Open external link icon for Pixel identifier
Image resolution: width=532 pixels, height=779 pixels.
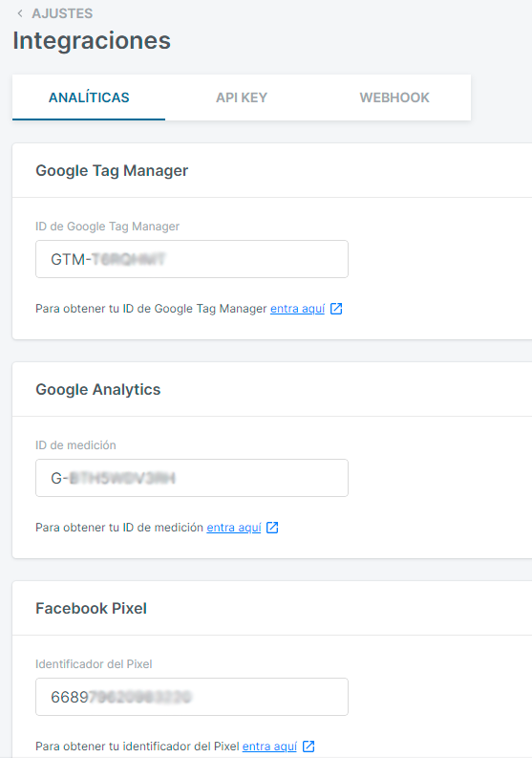coord(309,747)
